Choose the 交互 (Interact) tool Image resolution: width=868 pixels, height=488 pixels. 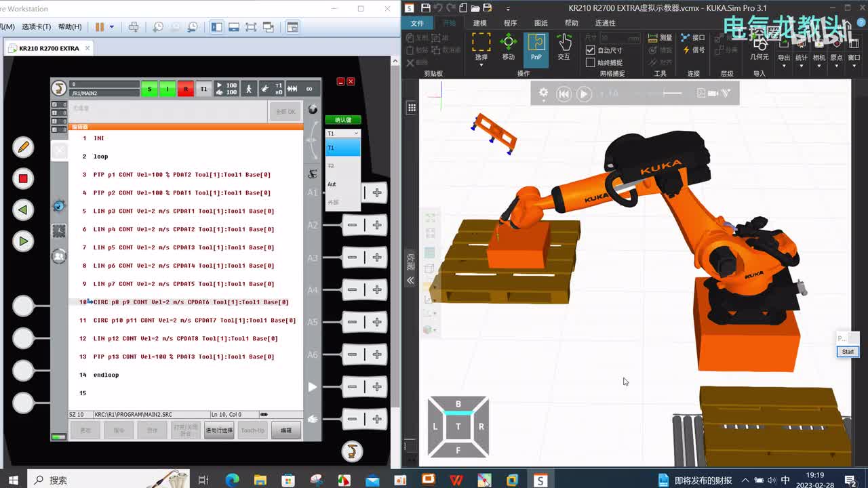[564, 48]
